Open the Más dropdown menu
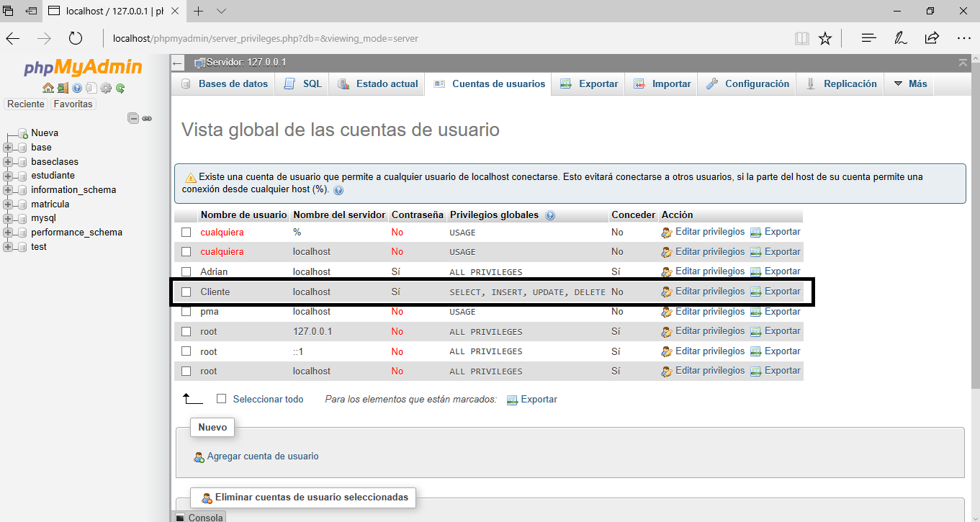This screenshot has width=980, height=522. click(x=909, y=84)
